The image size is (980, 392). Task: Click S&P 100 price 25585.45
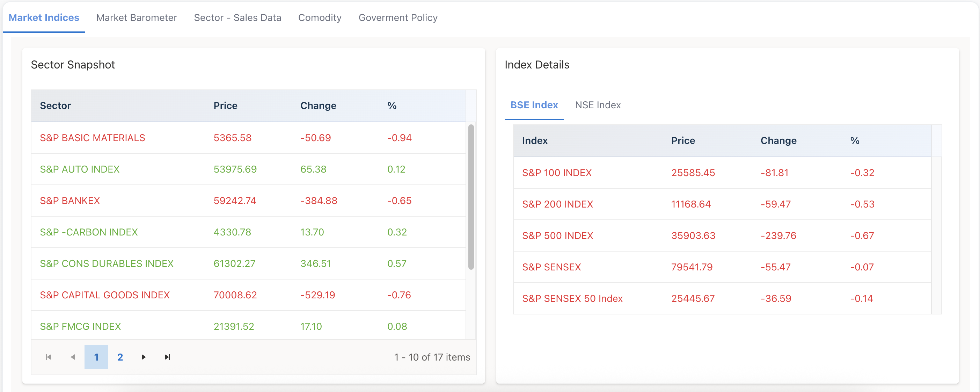click(693, 173)
